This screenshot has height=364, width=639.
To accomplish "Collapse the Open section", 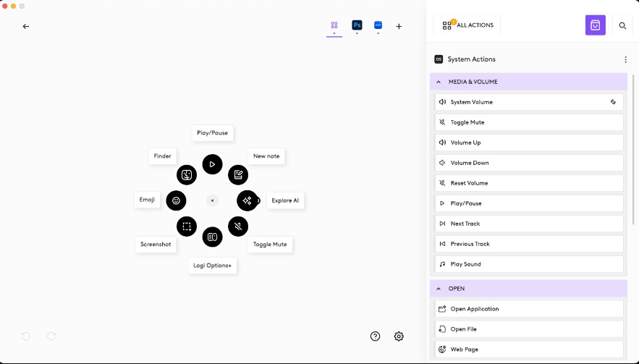I will point(439,289).
